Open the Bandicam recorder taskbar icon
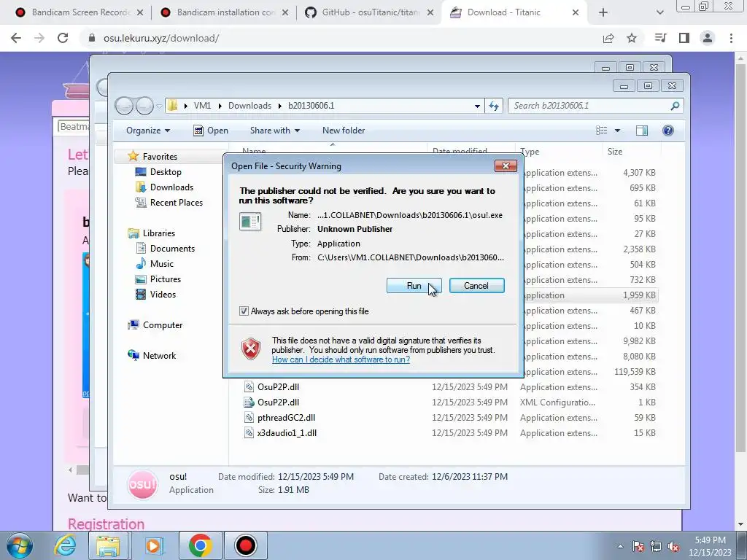The width and height of the screenshot is (747, 560). pyautogui.click(x=246, y=545)
